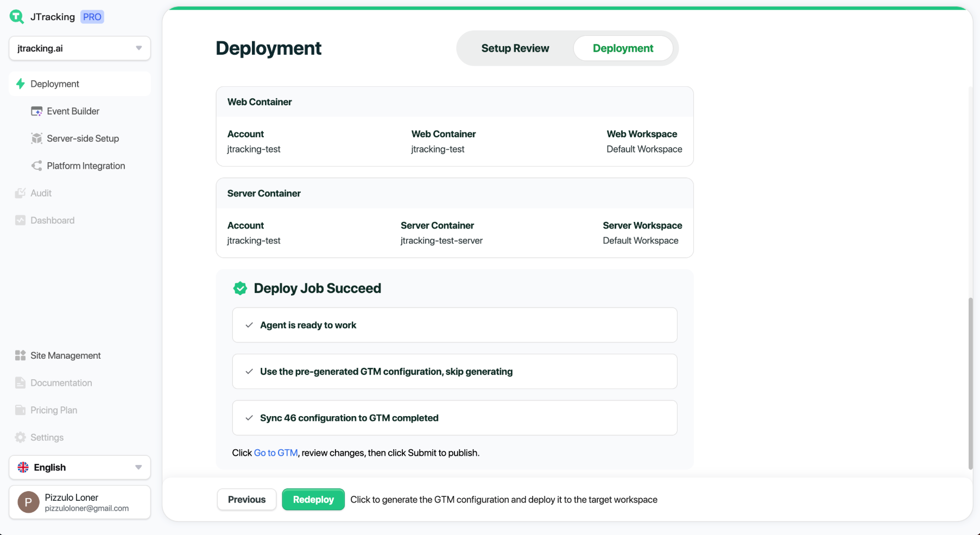Click the Platform Integration icon
The height and width of the screenshot is (535, 980).
[x=36, y=166]
